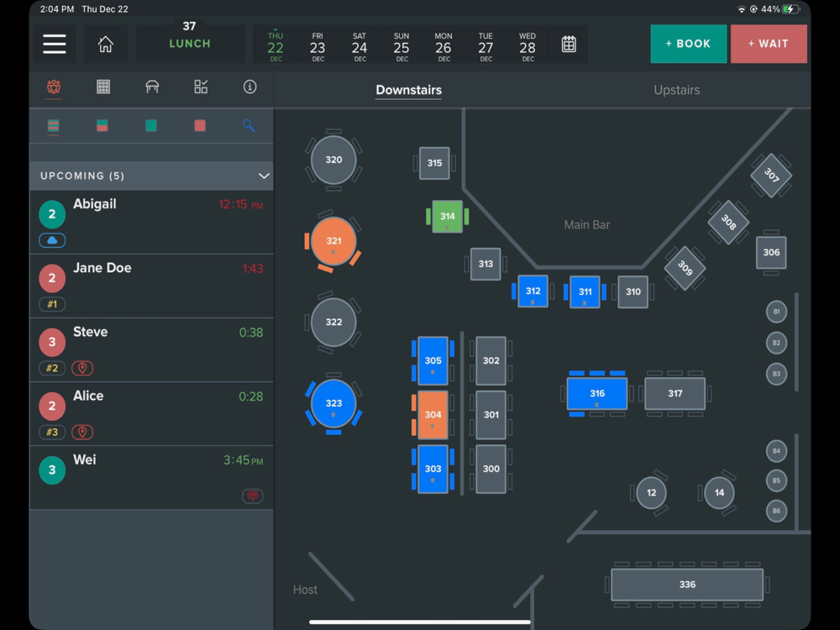The image size is (840, 630).
Task: Open Steve's party of 3 entry
Action: coord(151,349)
